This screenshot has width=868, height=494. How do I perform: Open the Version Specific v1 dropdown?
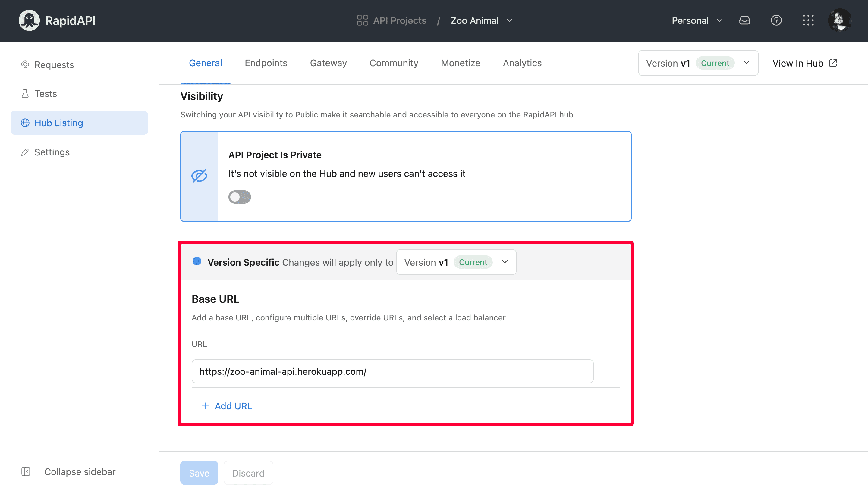[456, 262]
